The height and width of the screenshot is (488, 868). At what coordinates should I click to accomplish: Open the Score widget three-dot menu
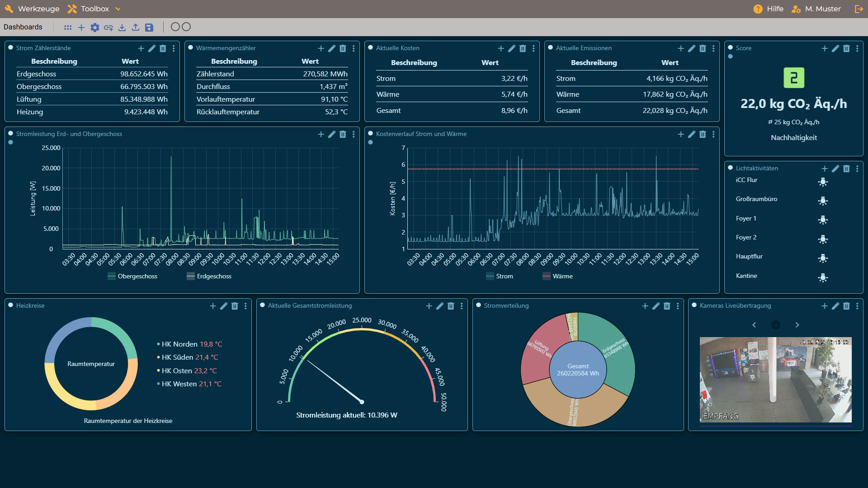pos(857,48)
